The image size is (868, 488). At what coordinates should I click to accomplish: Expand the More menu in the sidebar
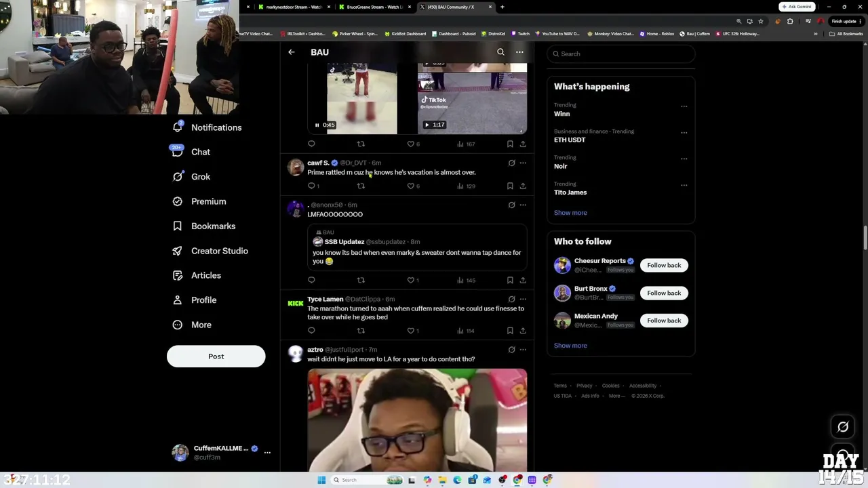(x=192, y=325)
